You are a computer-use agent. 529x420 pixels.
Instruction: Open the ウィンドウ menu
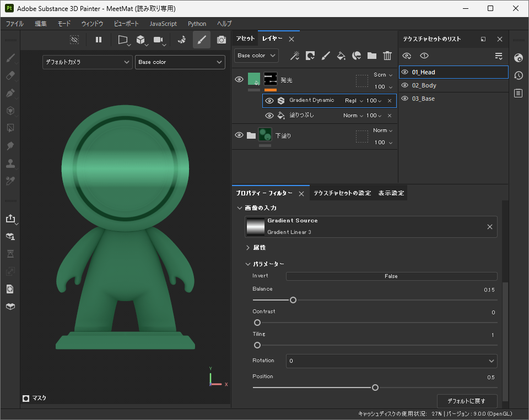coord(92,24)
